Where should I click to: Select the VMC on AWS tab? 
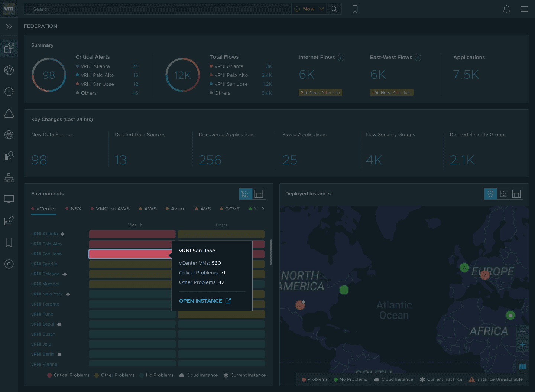coord(110,209)
